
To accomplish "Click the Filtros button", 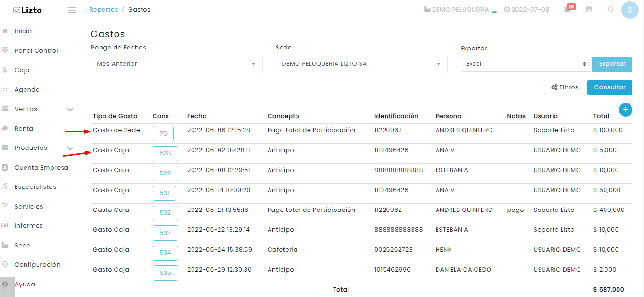I will click(x=565, y=87).
